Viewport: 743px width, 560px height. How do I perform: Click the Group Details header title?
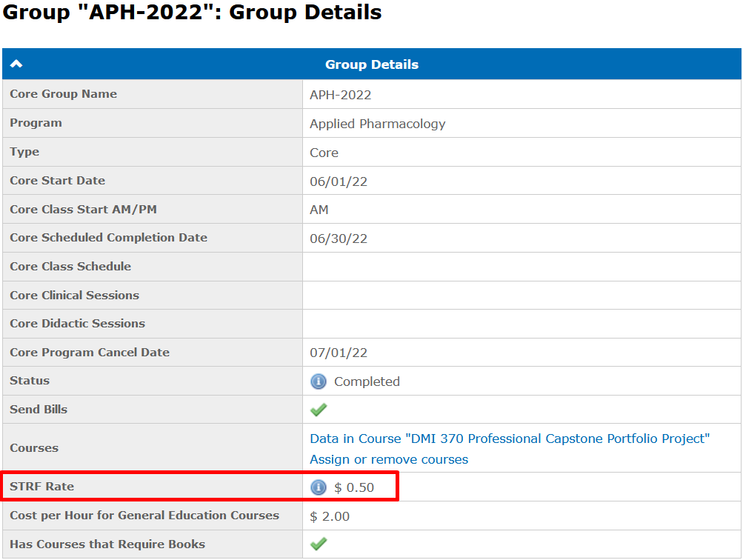[372, 64]
